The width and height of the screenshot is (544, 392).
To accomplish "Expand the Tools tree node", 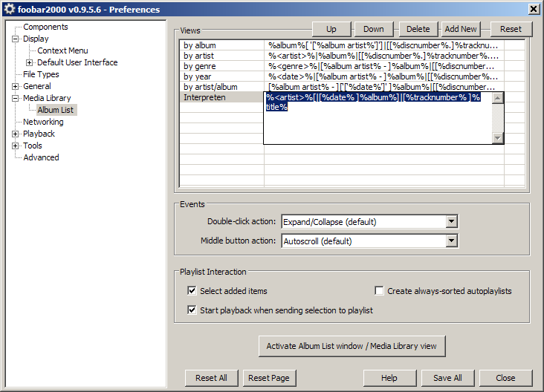I will (x=16, y=146).
